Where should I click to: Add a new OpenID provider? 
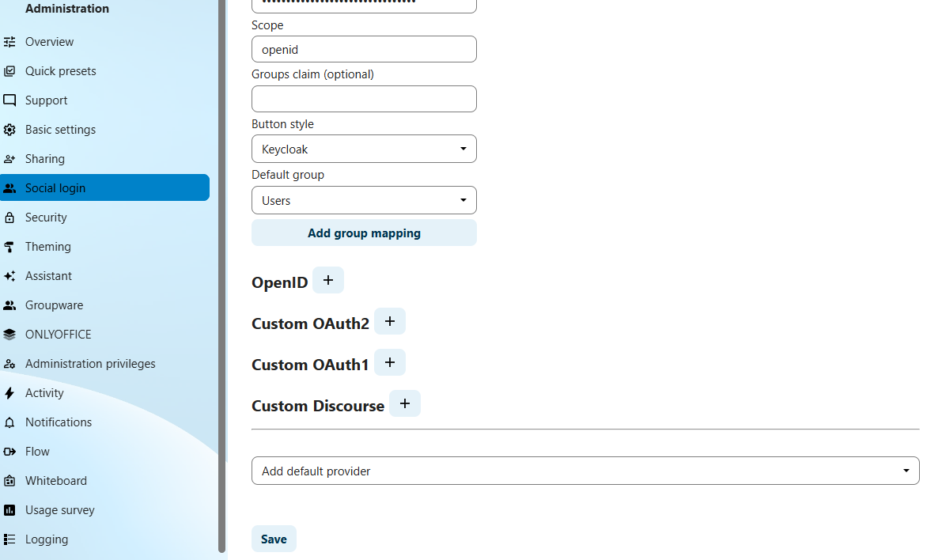328,280
